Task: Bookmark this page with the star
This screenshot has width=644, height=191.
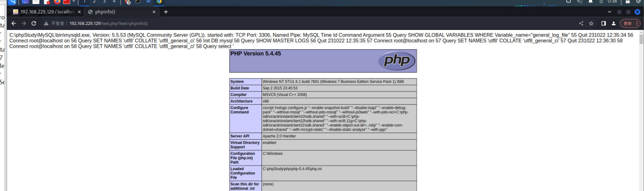Action: click(591, 23)
